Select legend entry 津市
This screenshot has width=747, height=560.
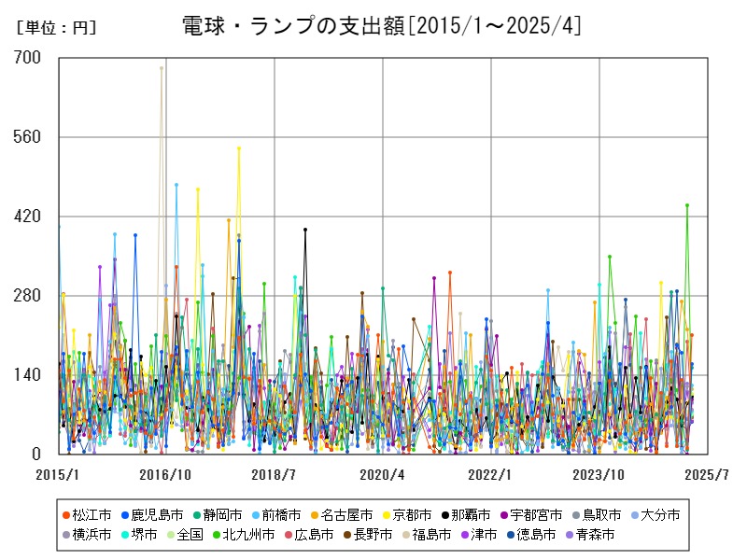pyautogui.click(x=479, y=535)
